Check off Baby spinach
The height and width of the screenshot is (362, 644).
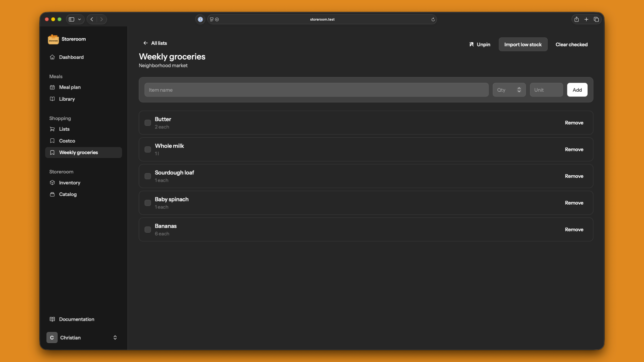pyautogui.click(x=148, y=203)
